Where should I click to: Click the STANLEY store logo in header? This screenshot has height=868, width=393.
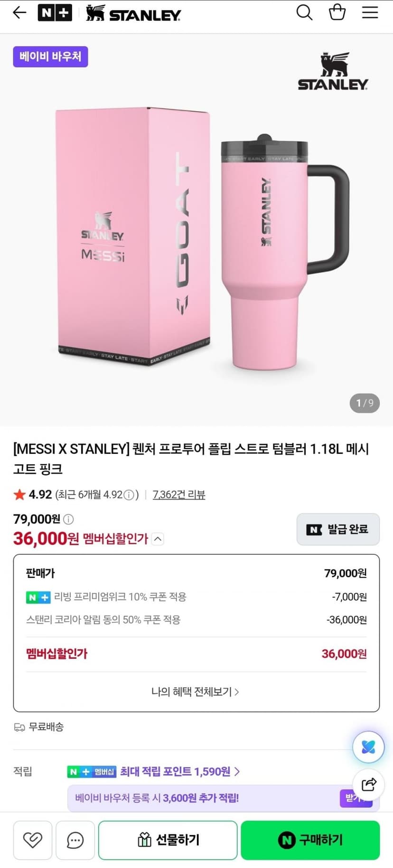133,13
